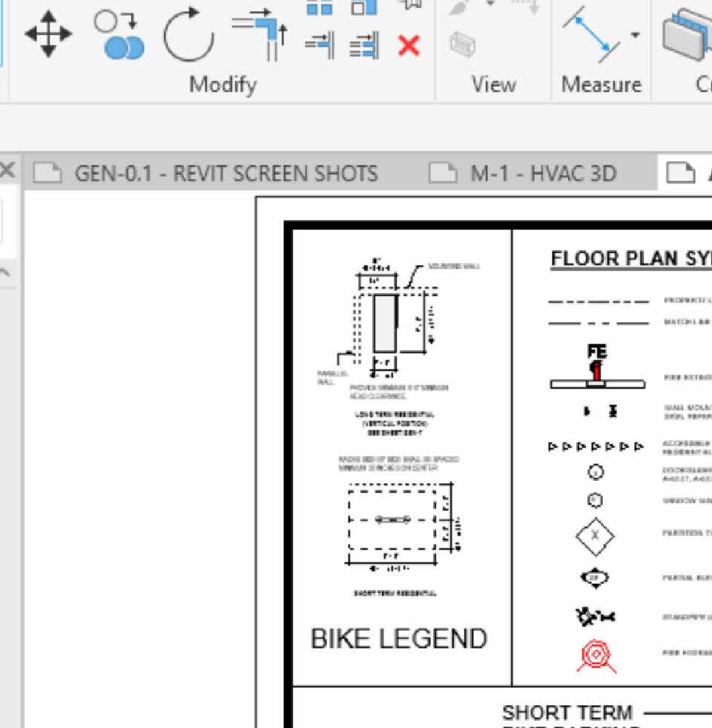Click the Scale tool icon
Viewport: 712px width, 728px height.
pos(364,7)
